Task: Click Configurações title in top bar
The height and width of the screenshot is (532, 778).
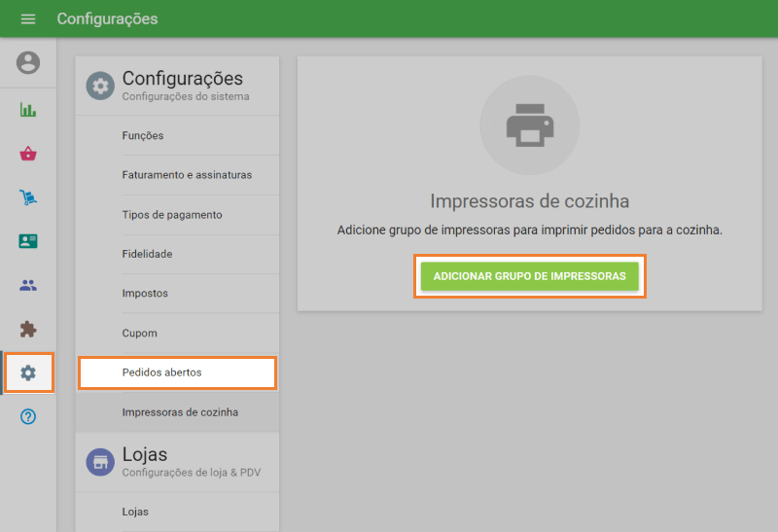Action: coord(107,18)
